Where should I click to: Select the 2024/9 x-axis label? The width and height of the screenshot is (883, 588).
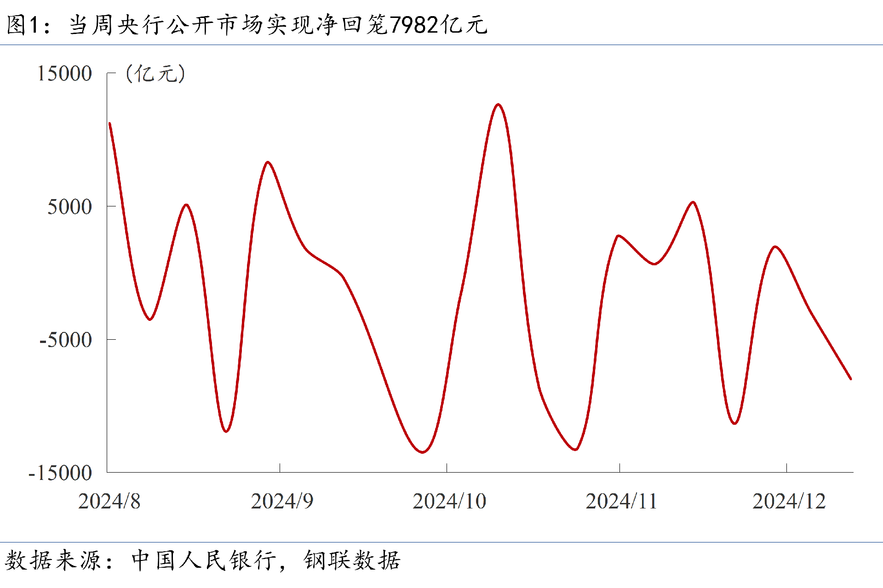point(282,501)
